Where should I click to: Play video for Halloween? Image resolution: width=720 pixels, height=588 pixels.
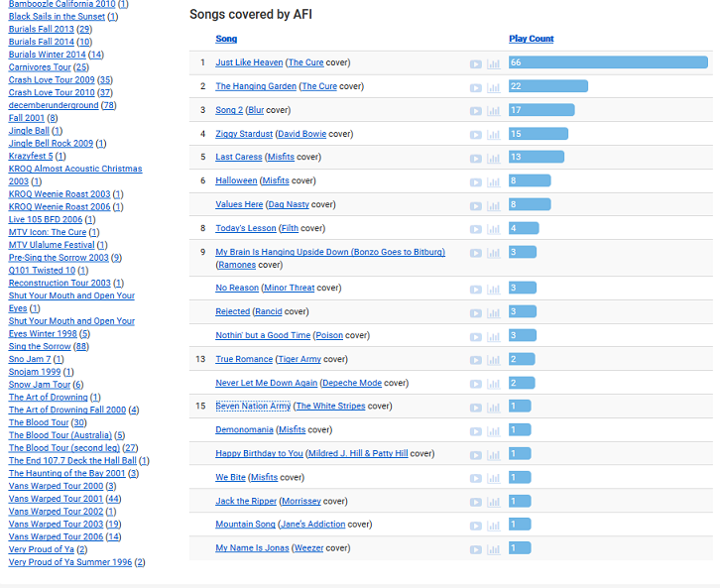[476, 182]
